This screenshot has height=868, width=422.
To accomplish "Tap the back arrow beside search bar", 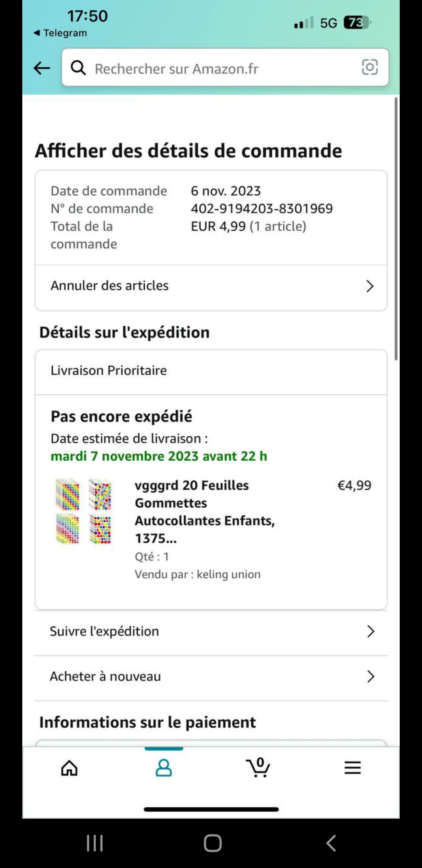I will (42, 68).
